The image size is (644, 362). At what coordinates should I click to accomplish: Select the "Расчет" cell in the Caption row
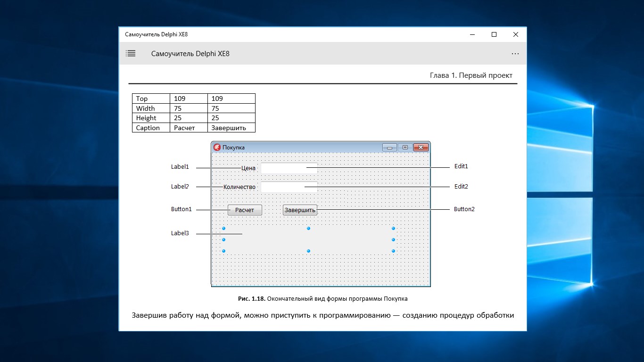tap(189, 128)
